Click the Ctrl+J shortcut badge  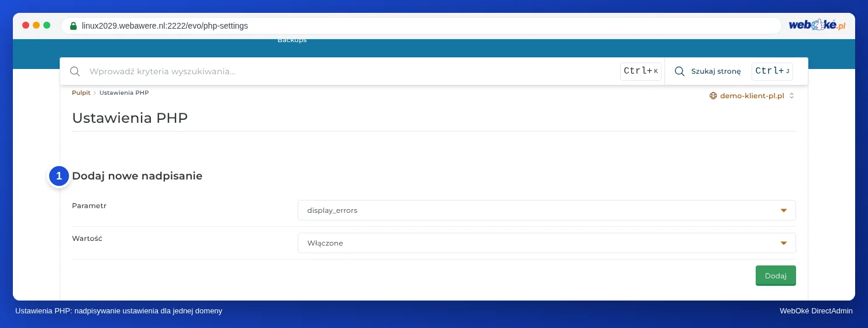click(x=772, y=71)
